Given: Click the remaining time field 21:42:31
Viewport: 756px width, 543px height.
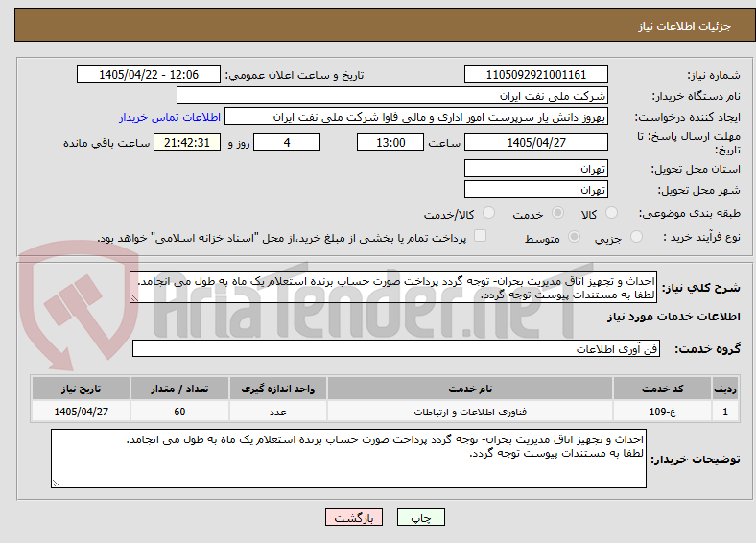Looking at the screenshot, I should pyautogui.click(x=187, y=142).
